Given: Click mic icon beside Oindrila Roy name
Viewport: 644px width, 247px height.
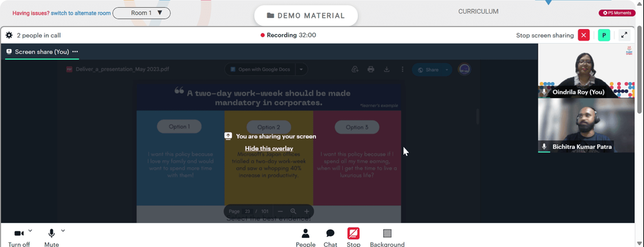Looking at the screenshot, I should coord(544,92).
